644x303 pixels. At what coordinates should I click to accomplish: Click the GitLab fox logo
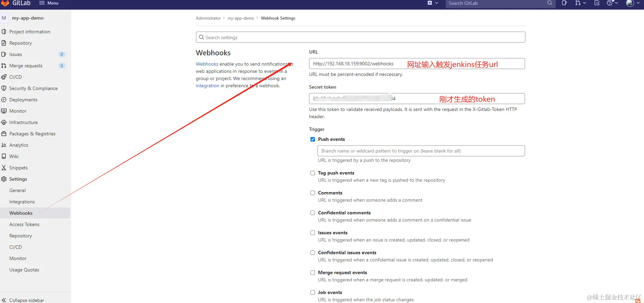[x=5, y=3]
